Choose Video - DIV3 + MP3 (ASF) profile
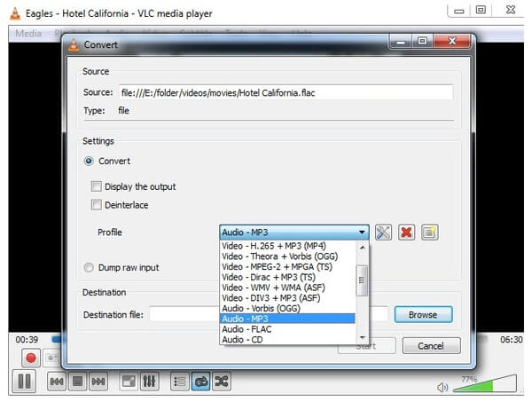 287,298
